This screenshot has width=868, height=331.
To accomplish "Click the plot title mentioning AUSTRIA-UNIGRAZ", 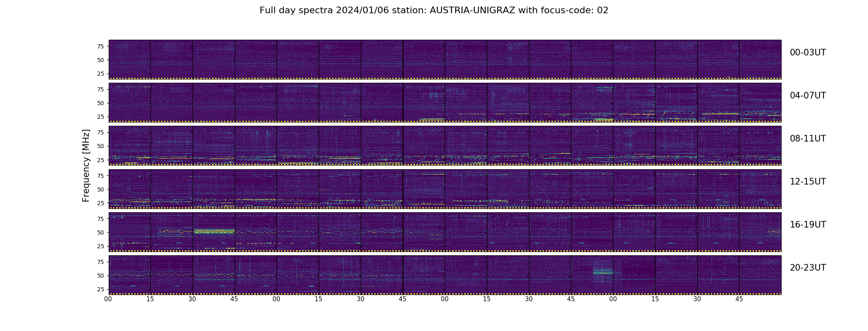I will (434, 10).
